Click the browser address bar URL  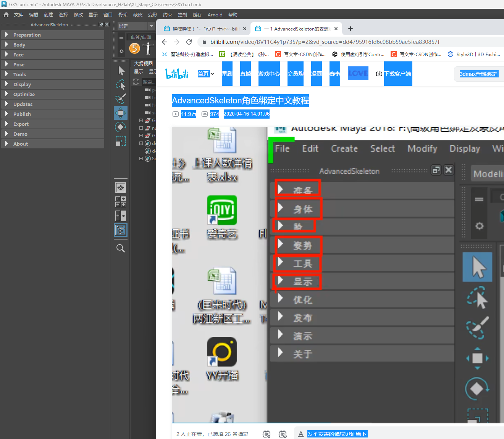pyautogui.click(x=325, y=42)
